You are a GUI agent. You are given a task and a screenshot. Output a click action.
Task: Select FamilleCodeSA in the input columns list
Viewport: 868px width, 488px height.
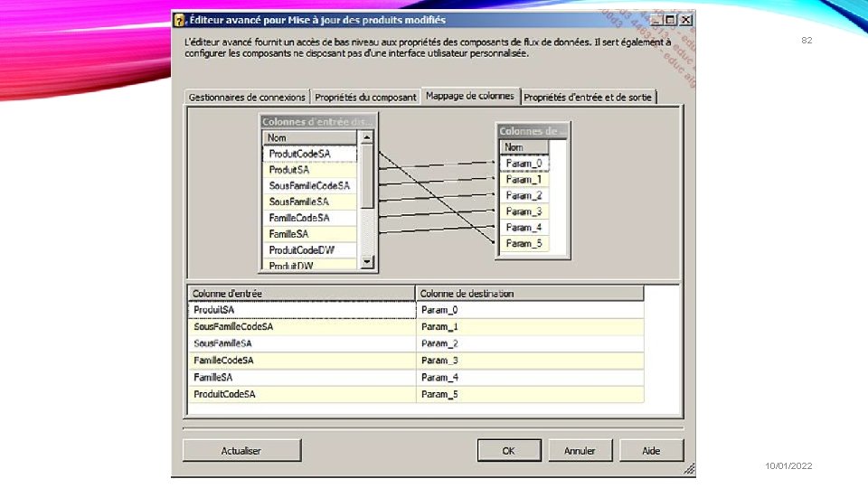point(309,218)
